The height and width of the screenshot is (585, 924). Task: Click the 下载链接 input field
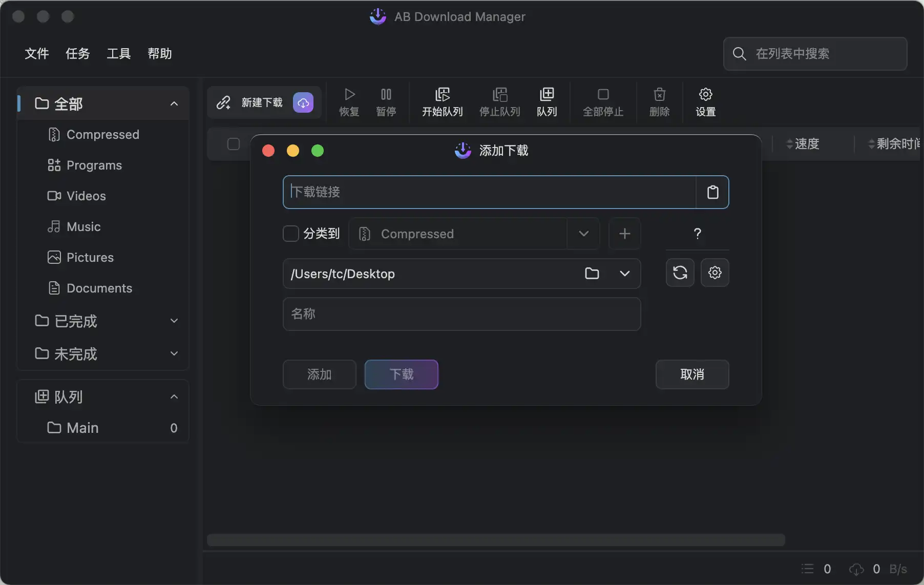coord(490,192)
